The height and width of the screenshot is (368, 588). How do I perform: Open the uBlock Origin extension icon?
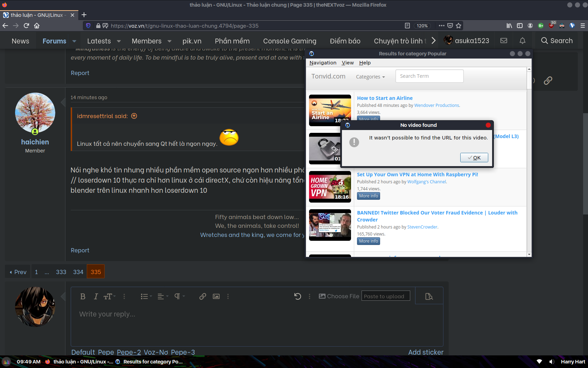552,25
